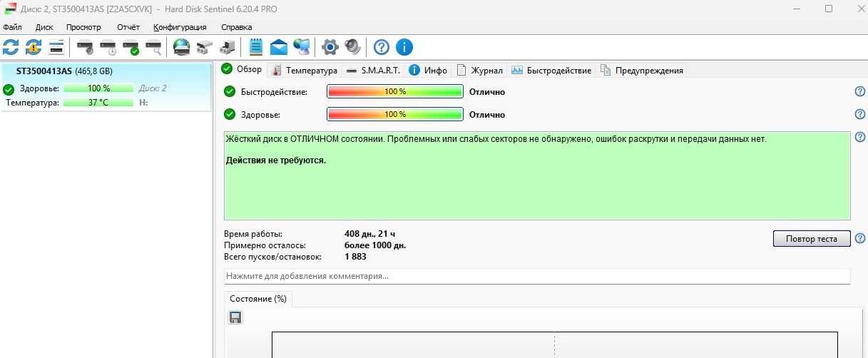The height and width of the screenshot is (358, 868).
Task: Click the two drives toolbar icon
Action: (205, 47)
